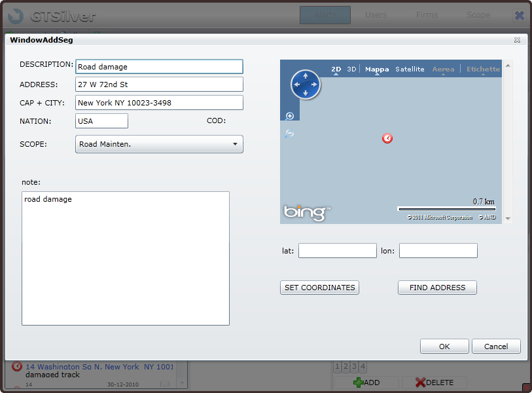532x393 pixels.
Task: Open the Scope tab in background
Action: (x=478, y=15)
